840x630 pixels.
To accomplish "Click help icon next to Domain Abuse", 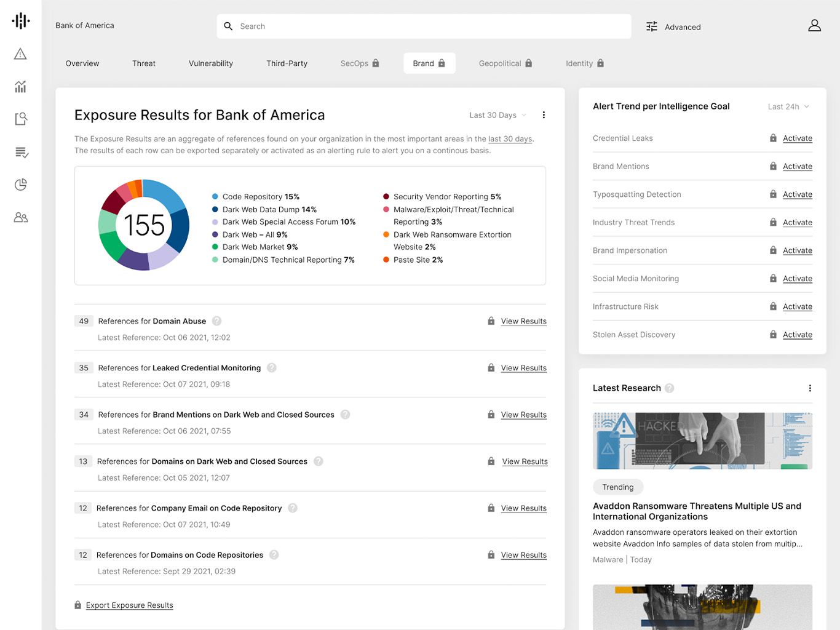I will click(x=217, y=321).
